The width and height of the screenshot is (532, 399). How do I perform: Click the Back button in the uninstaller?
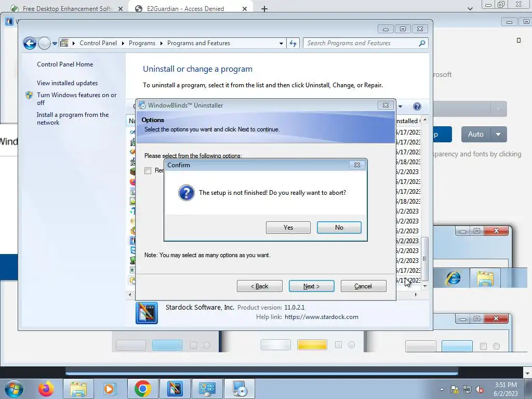coord(260,286)
